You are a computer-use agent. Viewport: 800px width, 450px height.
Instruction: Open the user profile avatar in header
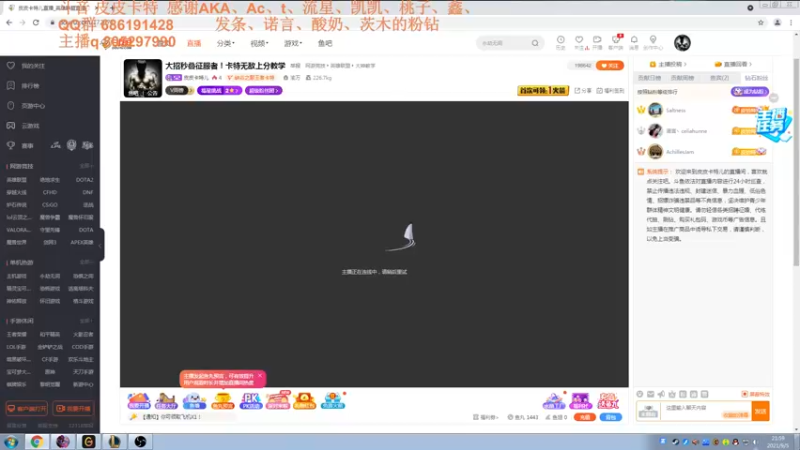[x=682, y=43]
